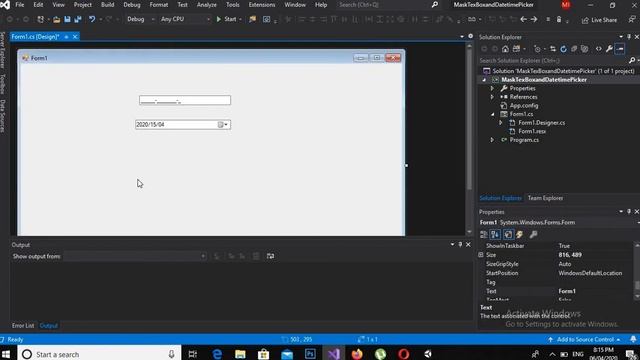Screen dimensions: 640x360
Task: Switch to the Team Explorer tab
Action: [545, 198]
